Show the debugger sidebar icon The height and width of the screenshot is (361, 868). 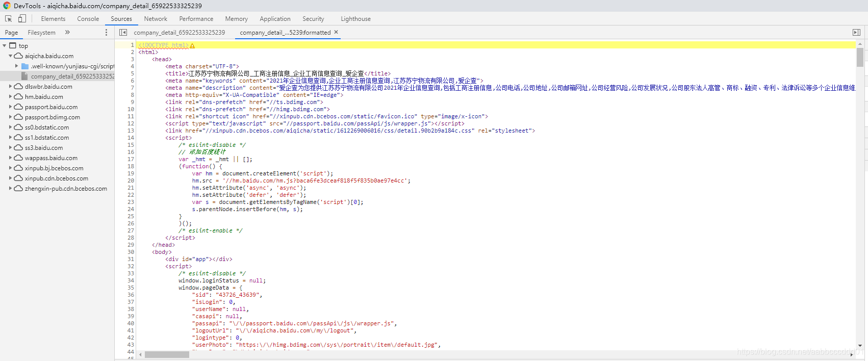(x=856, y=32)
